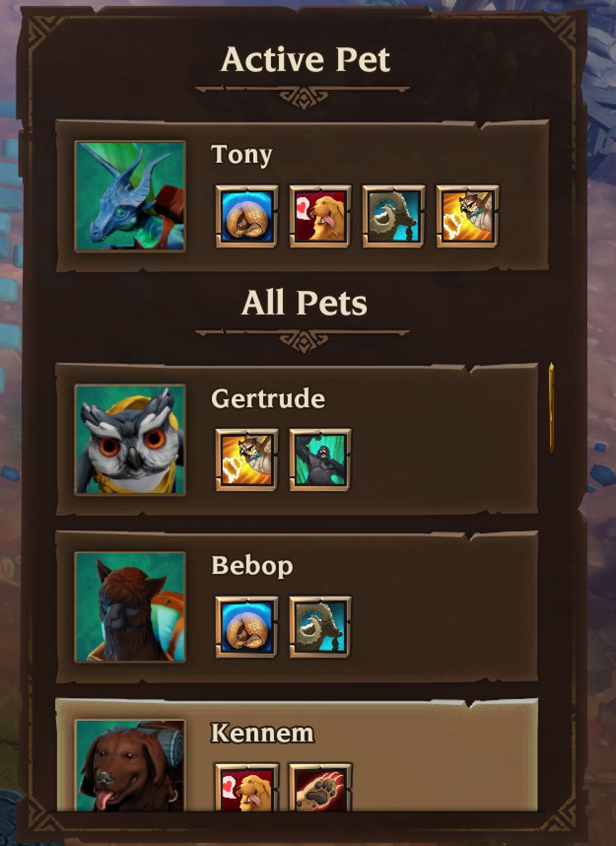Click Tony's ram horn skill icon
Viewport: 616px width, 846px height.
[394, 216]
